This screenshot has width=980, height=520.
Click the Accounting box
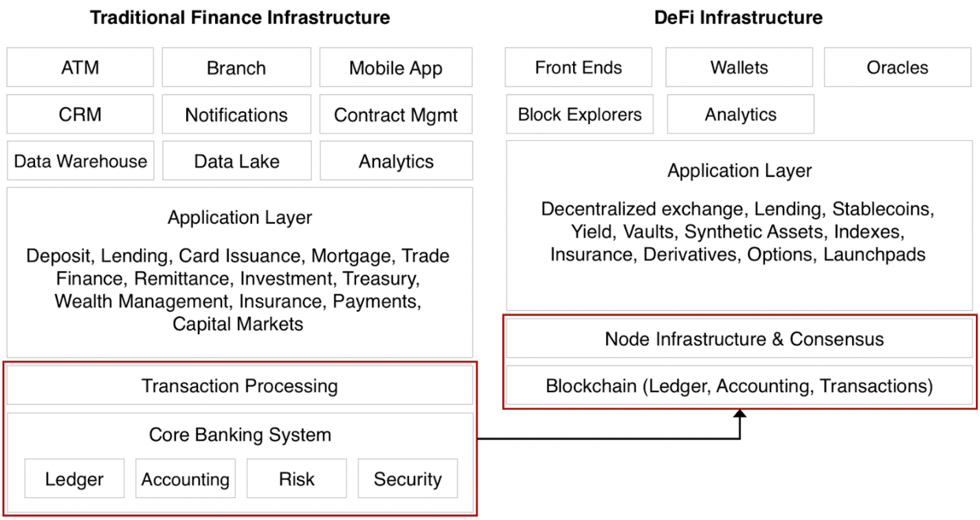click(x=186, y=479)
